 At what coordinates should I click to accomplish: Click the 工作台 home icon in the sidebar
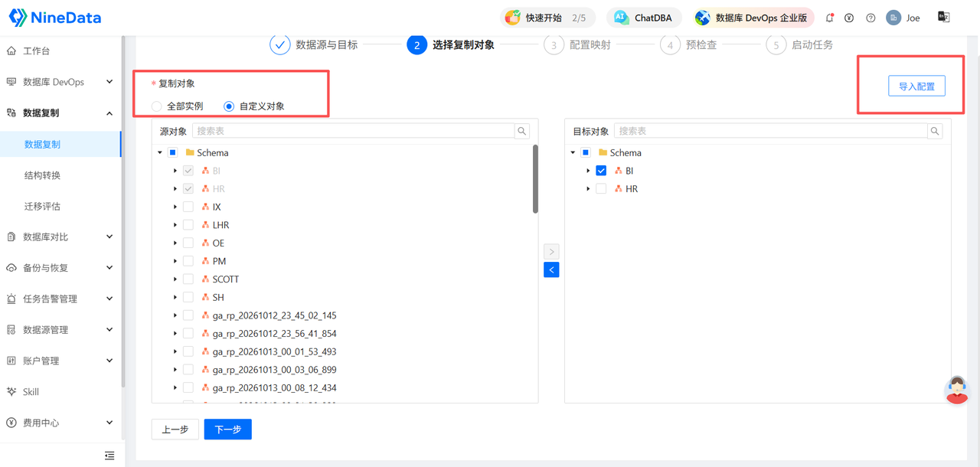pyautogui.click(x=11, y=51)
